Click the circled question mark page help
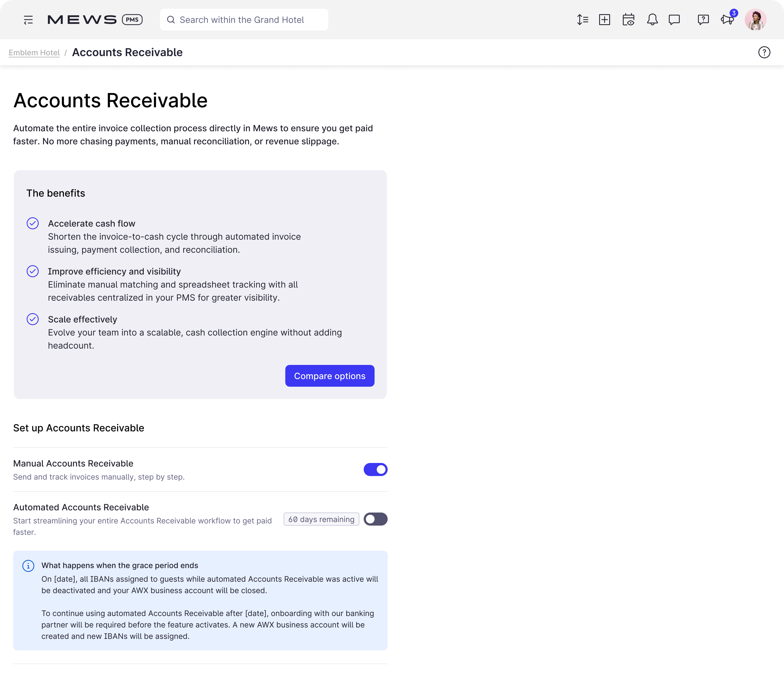The height and width of the screenshot is (686, 784). [x=764, y=53]
